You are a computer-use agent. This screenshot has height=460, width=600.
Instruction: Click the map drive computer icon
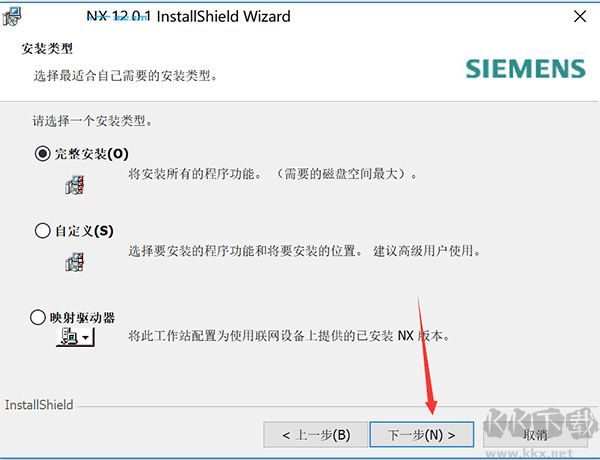(x=69, y=337)
